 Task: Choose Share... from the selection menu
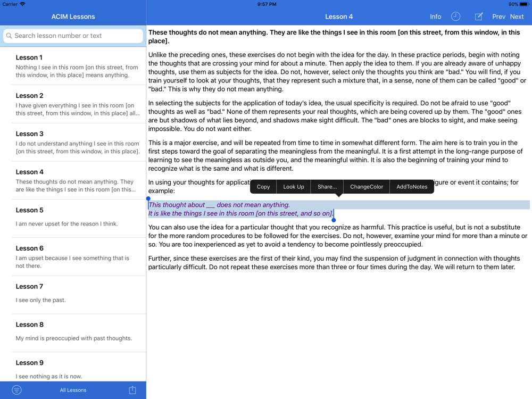327,187
